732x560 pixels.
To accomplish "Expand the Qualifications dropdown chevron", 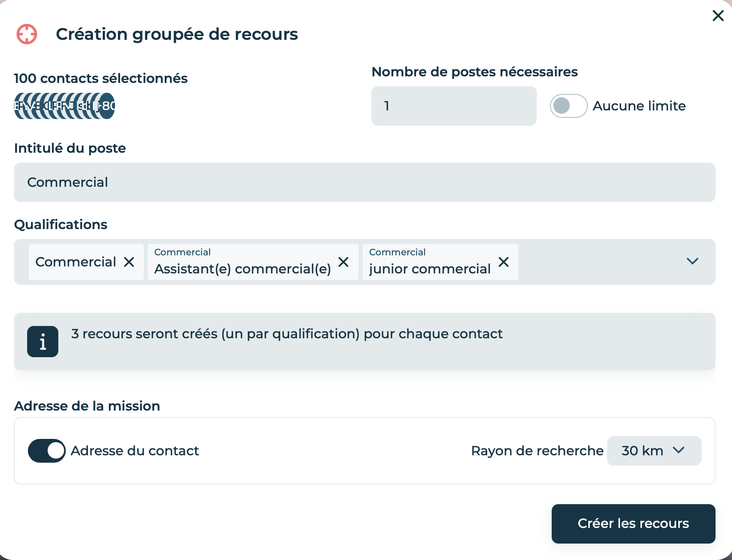I will [693, 262].
